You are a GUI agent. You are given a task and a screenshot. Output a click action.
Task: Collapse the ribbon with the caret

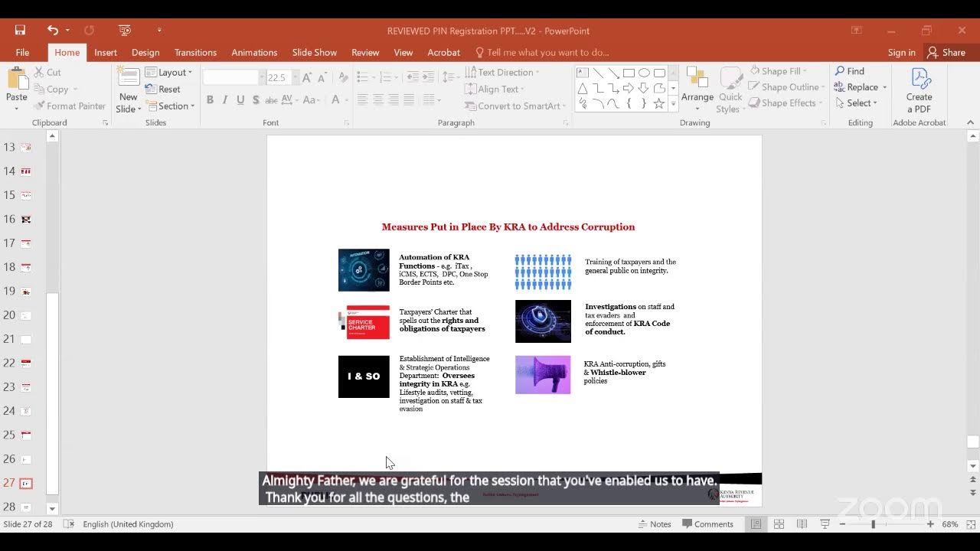pos(971,122)
